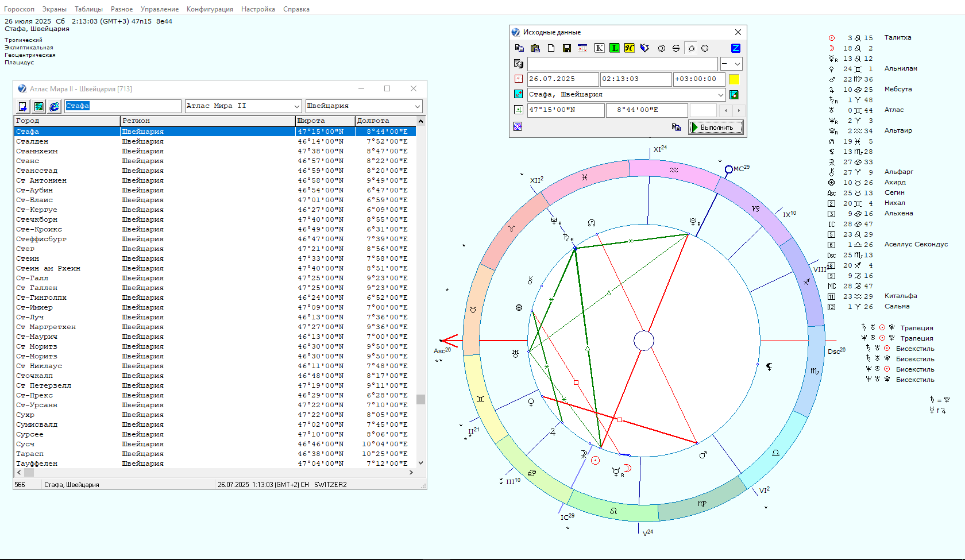Toggle the rightmost circle chart button
965x560 pixels.
click(705, 48)
